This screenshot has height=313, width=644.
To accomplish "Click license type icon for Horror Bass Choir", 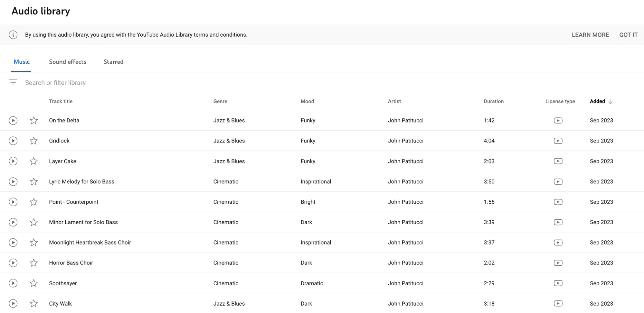I will [x=558, y=263].
